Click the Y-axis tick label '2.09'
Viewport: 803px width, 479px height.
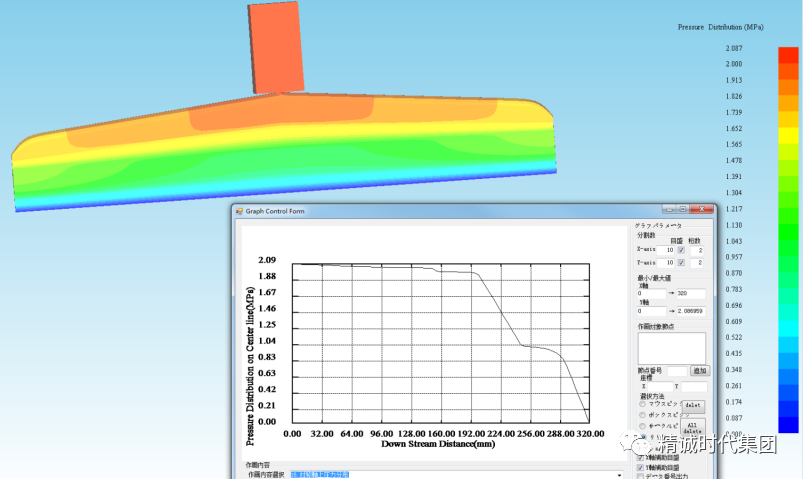click(x=267, y=260)
